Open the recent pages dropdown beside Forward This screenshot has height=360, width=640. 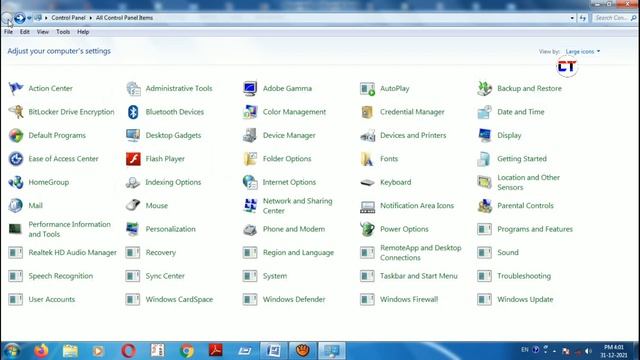coord(29,18)
